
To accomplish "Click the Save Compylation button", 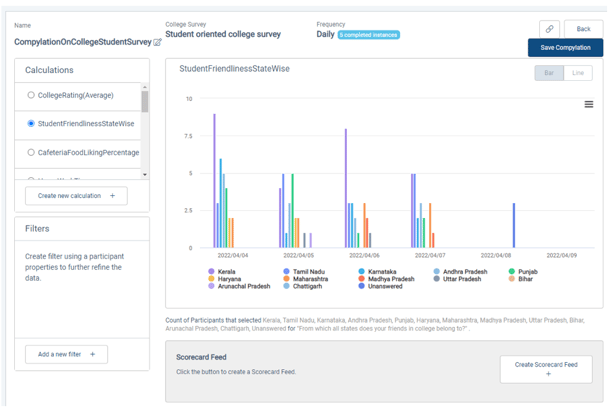I will (x=565, y=48).
